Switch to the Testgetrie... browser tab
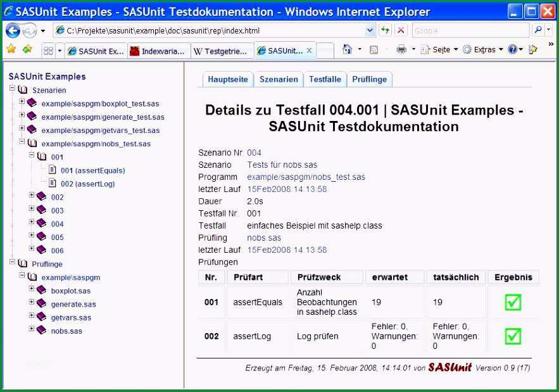The image size is (559, 392). [222, 51]
